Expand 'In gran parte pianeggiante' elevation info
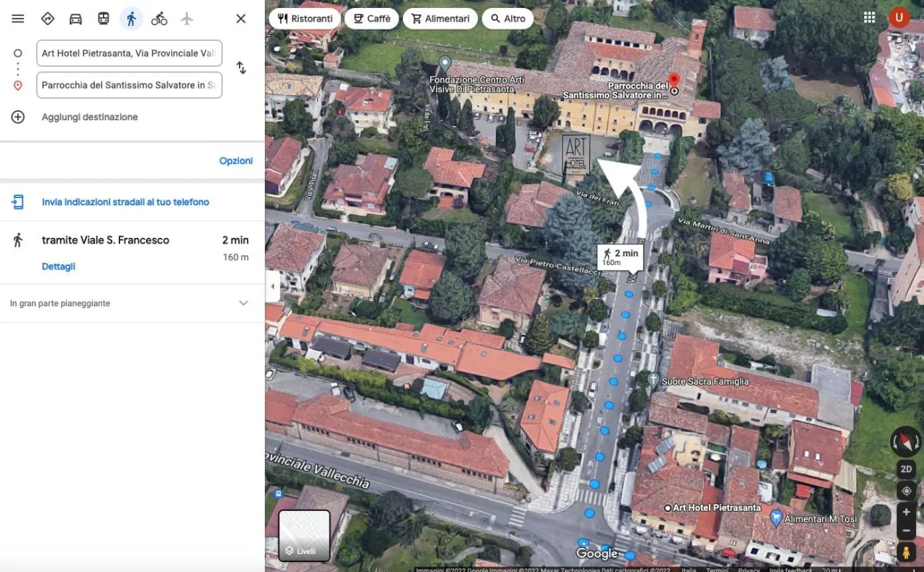Viewport: 924px width, 572px height. tap(244, 303)
